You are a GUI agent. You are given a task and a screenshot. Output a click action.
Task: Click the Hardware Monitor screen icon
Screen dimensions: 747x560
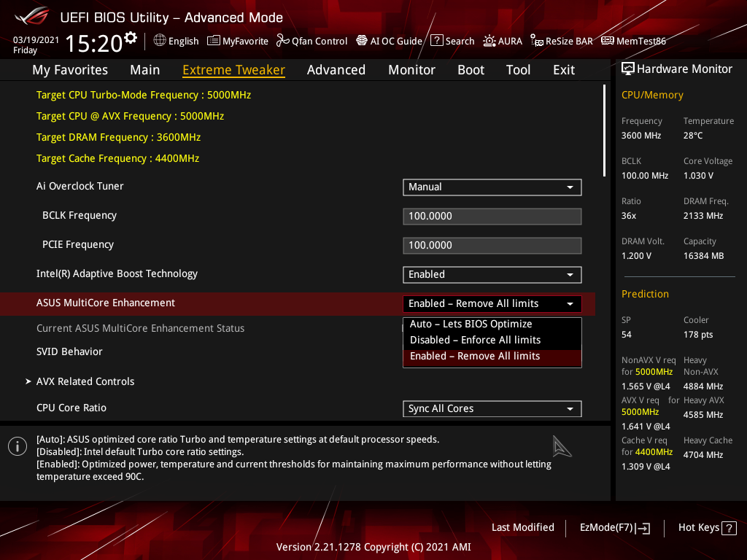tap(628, 69)
